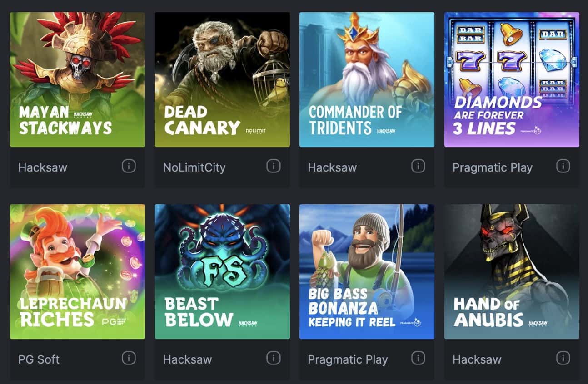The height and width of the screenshot is (384, 588).
Task: Click the PG Soft provider label
Action: pos(39,359)
